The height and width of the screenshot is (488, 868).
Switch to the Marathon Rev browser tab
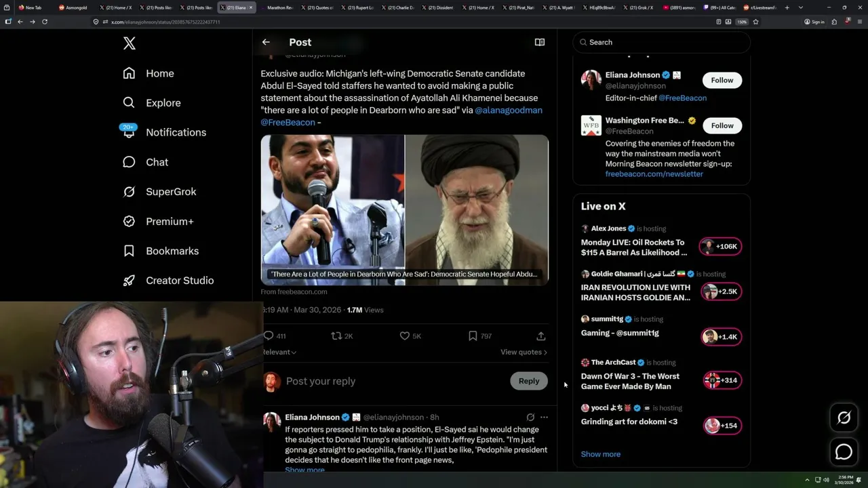[x=278, y=7]
